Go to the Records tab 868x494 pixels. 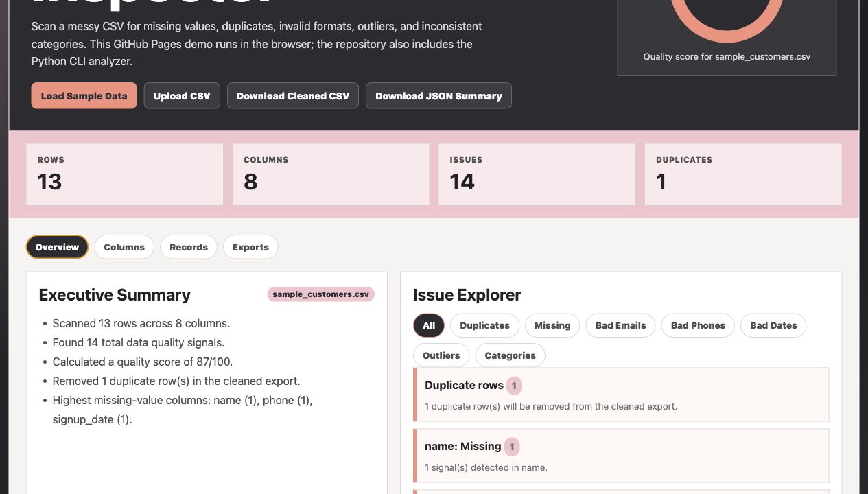click(189, 247)
